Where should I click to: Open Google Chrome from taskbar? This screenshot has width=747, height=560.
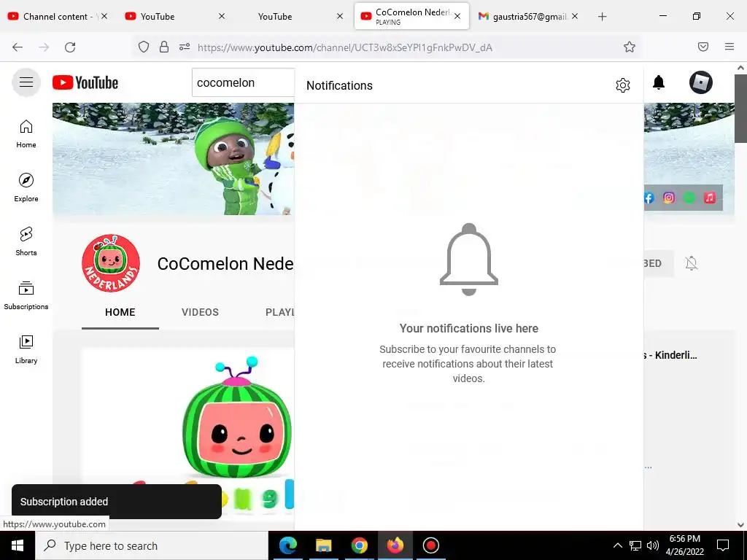pyautogui.click(x=360, y=545)
